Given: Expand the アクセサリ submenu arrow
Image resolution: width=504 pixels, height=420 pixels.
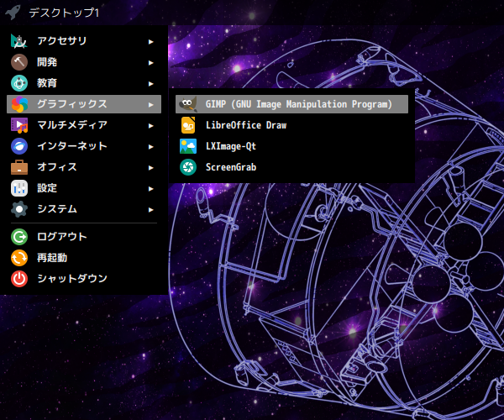Looking at the screenshot, I should (150, 42).
